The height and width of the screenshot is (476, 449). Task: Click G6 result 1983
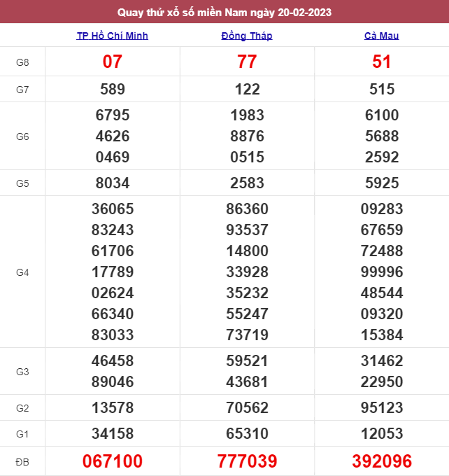pyautogui.click(x=247, y=115)
